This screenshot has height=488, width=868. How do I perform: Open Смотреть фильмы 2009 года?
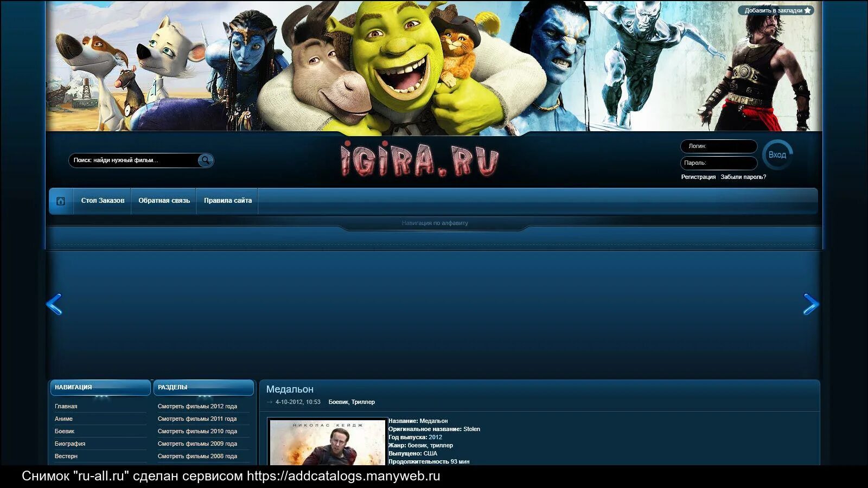click(x=197, y=444)
